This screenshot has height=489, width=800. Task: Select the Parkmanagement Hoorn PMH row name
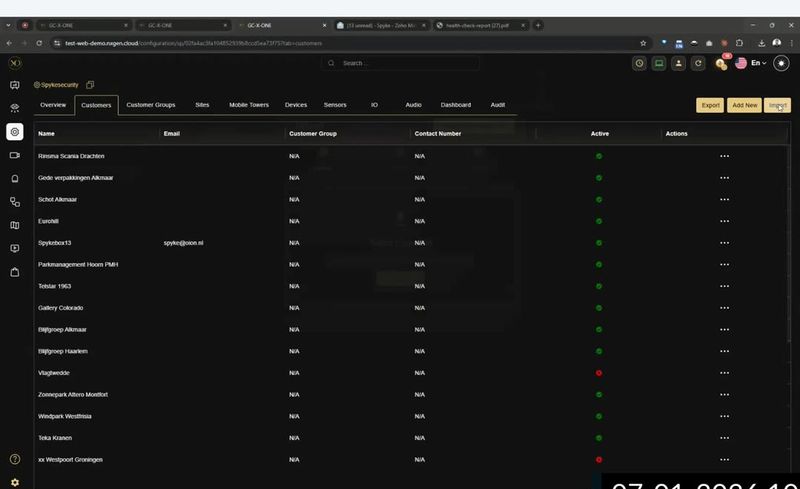(78, 264)
